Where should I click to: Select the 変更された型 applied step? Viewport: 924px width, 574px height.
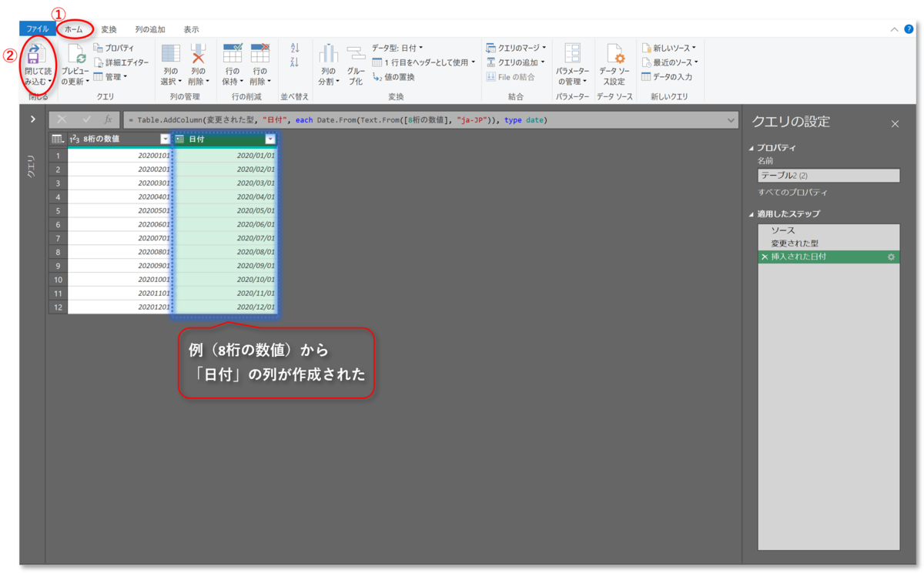(829, 243)
